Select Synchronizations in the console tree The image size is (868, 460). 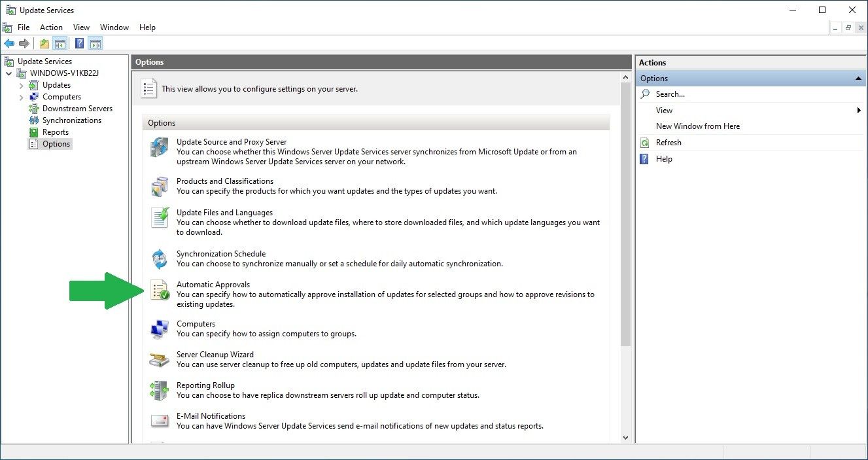(72, 120)
